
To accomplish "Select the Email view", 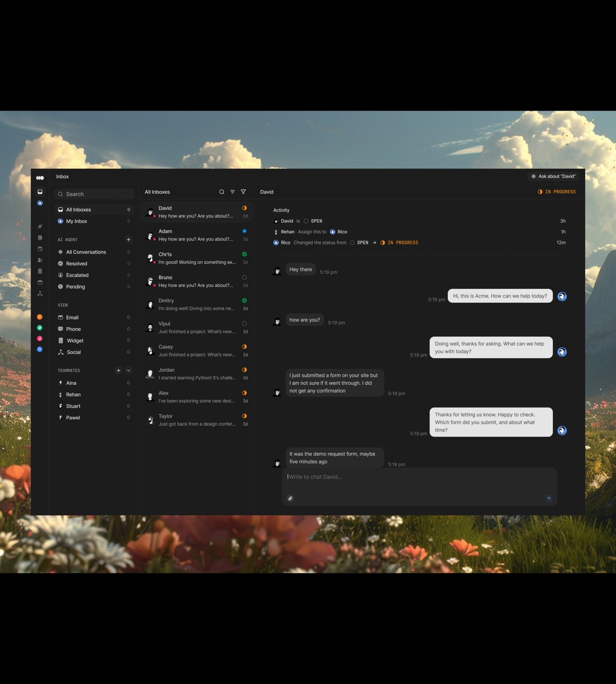I will click(94, 317).
